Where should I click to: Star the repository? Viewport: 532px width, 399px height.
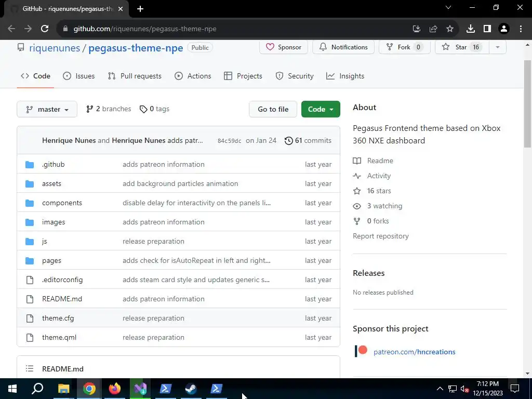point(462,47)
